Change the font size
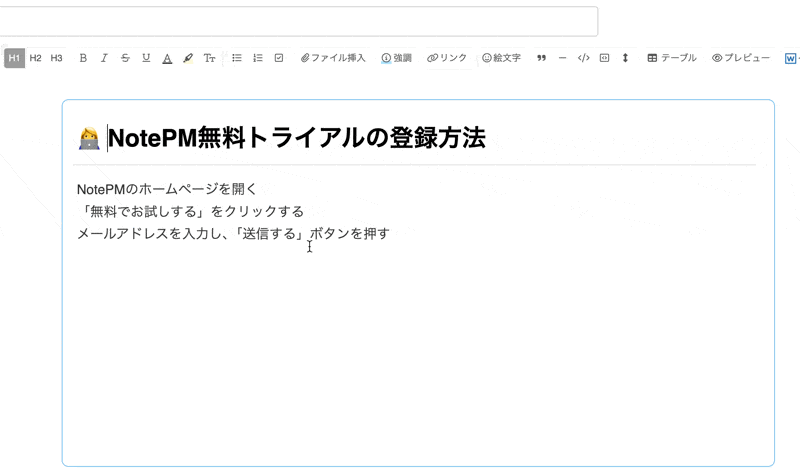 209,58
